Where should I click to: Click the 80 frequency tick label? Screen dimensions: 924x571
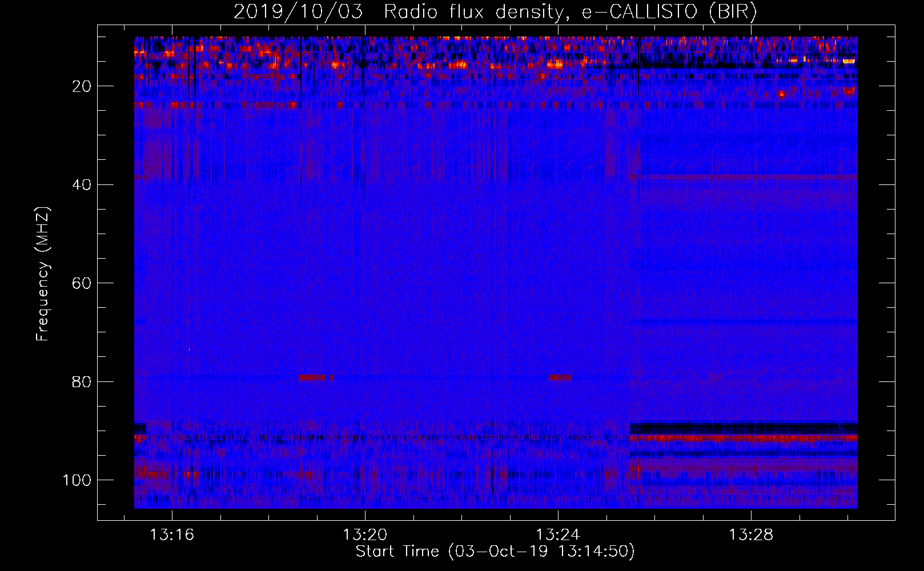pyautogui.click(x=82, y=381)
